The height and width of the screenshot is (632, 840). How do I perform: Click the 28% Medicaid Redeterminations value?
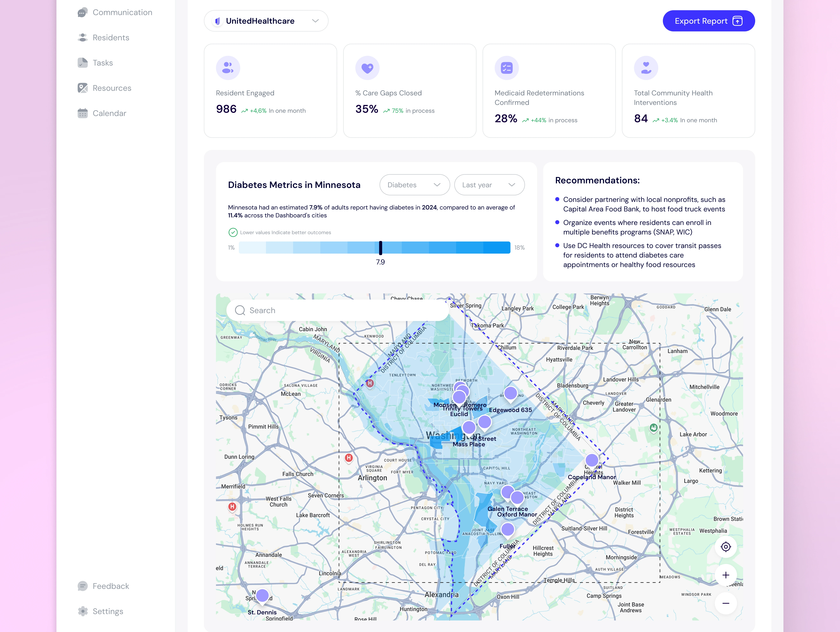click(506, 119)
